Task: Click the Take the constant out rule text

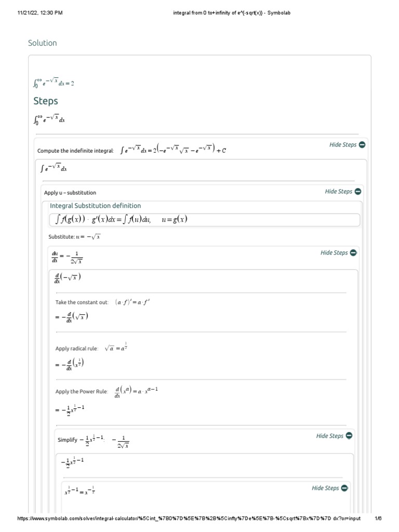Action: click(82, 302)
